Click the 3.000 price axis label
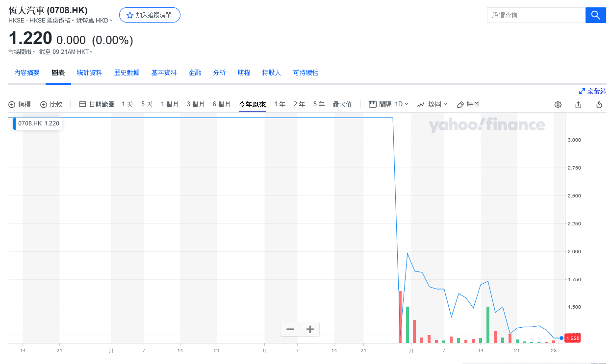 pyautogui.click(x=574, y=140)
